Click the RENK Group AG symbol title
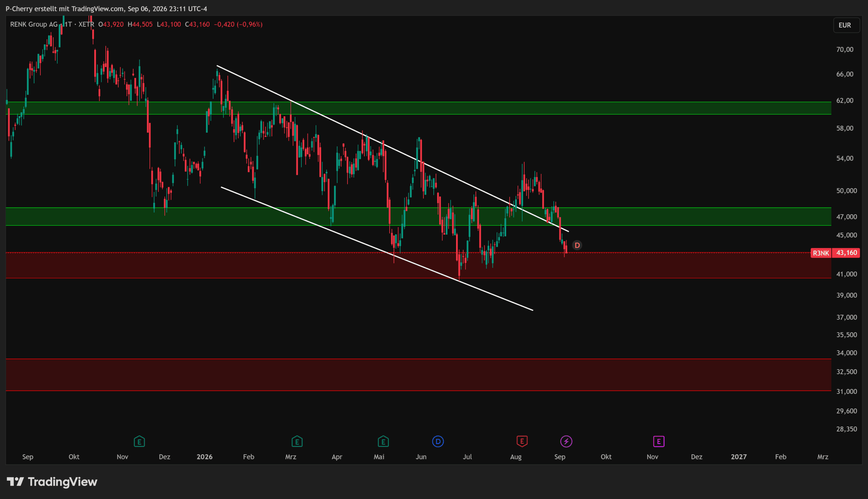868x499 pixels. pyautogui.click(x=34, y=24)
